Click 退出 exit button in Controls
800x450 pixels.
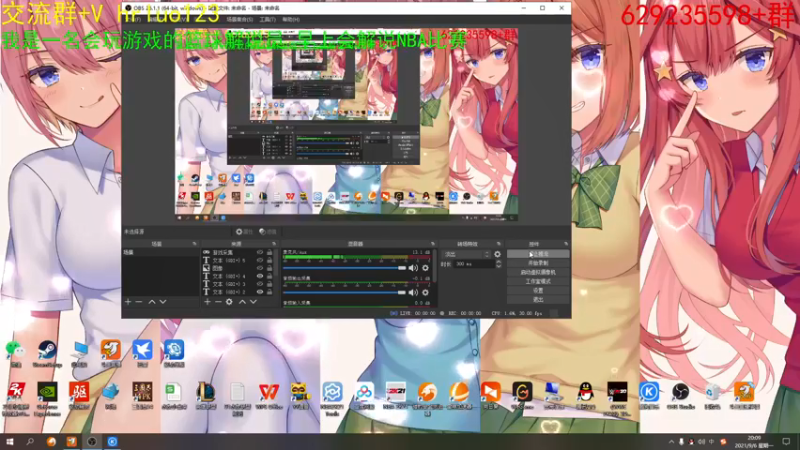pyautogui.click(x=538, y=300)
